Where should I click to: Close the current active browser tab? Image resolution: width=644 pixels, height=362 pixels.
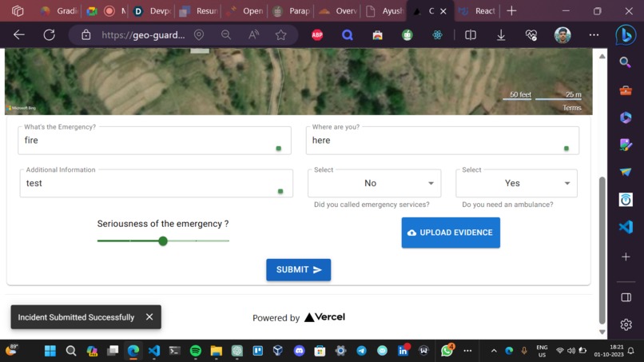[x=443, y=11]
